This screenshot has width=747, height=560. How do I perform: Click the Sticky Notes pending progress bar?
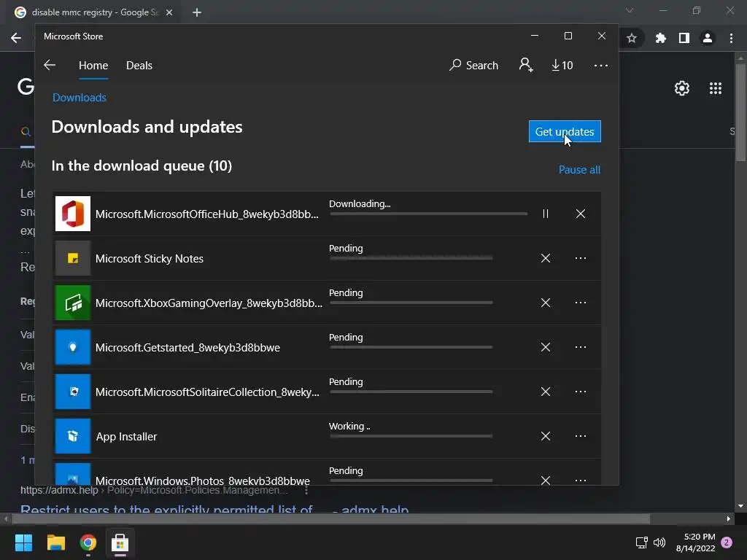[x=411, y=258]
